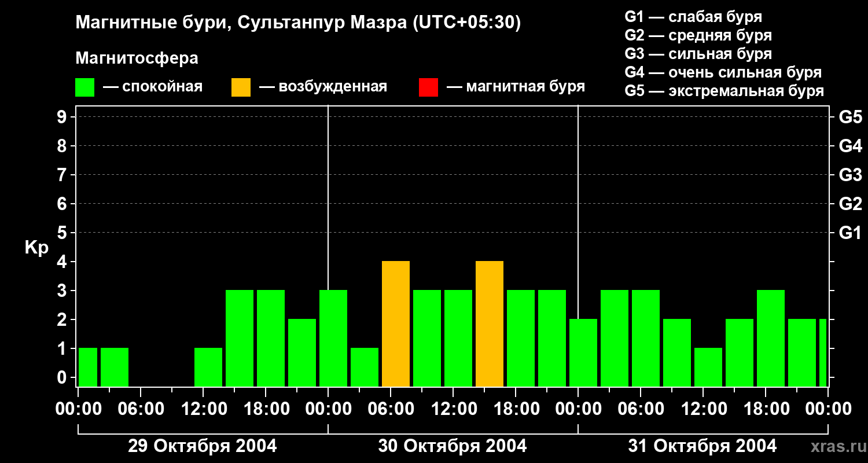Click the 'G5 — экстремальная буря' legend line
This screenshot has height=463, width=868.
point(724,91)
